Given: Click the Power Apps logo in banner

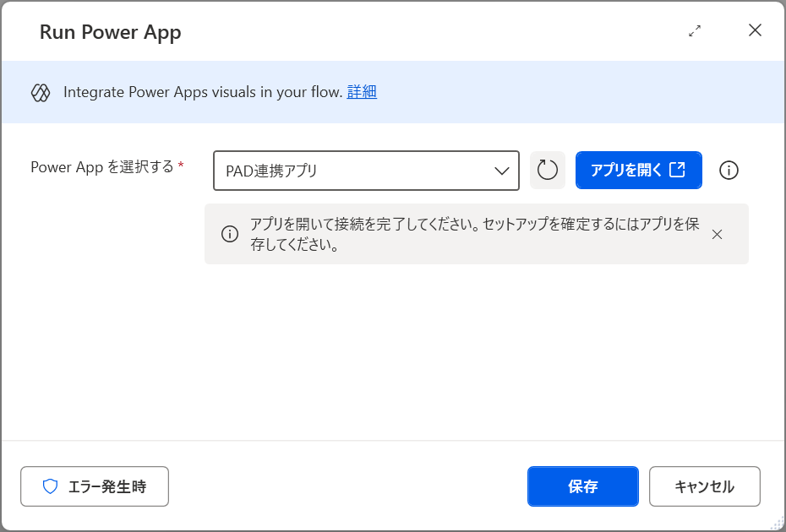Looking at the screenshot, I should 41,93.
